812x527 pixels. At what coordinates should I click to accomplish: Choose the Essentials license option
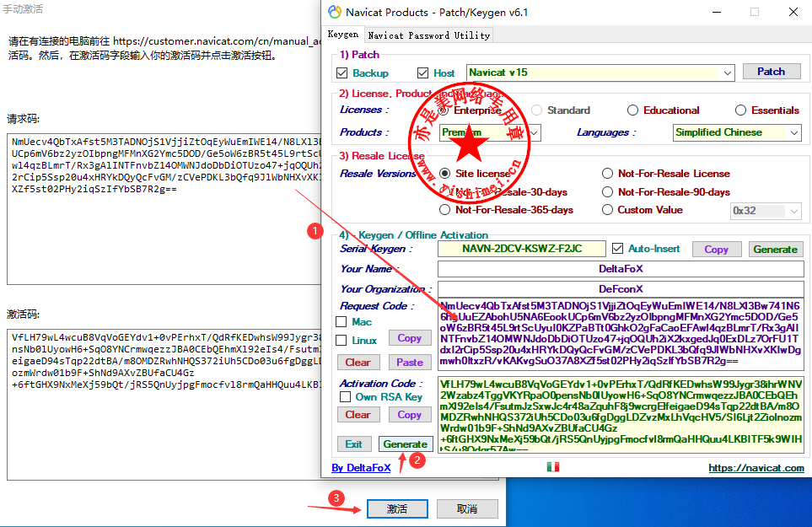740,110
